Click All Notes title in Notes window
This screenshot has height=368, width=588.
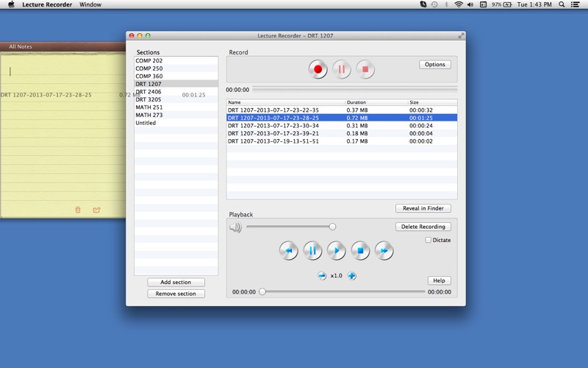coord(21,46)
